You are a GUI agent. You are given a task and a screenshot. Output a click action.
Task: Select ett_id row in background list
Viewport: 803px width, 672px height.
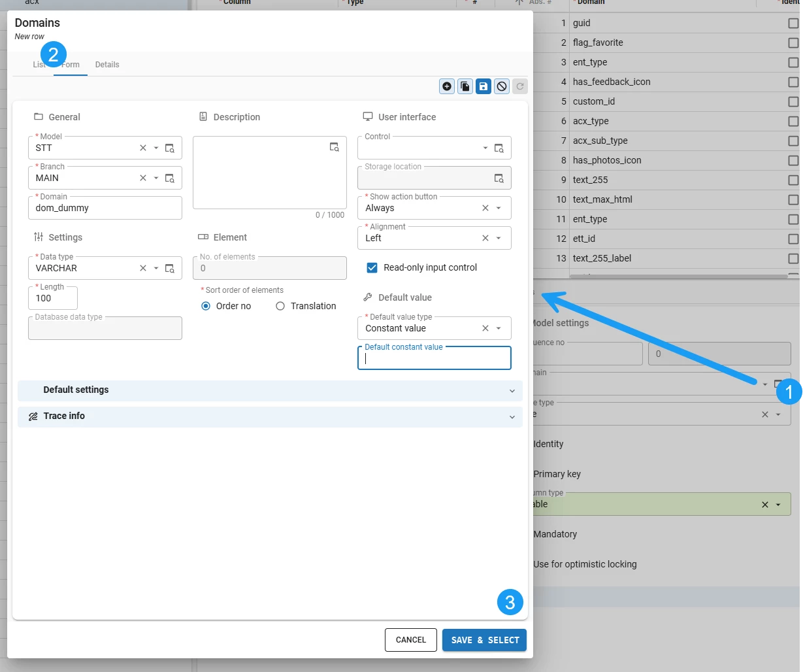666,239
